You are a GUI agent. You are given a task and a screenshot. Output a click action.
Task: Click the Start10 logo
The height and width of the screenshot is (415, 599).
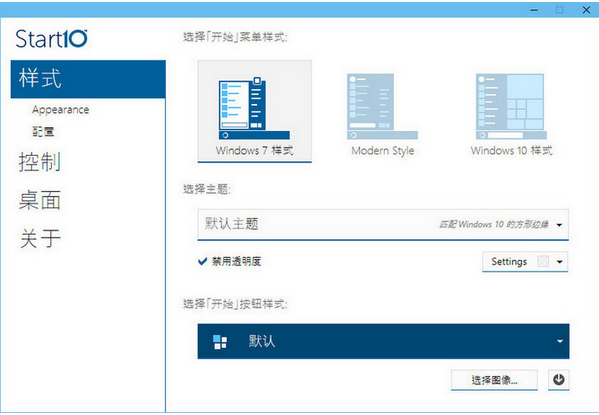pos(51,39)
